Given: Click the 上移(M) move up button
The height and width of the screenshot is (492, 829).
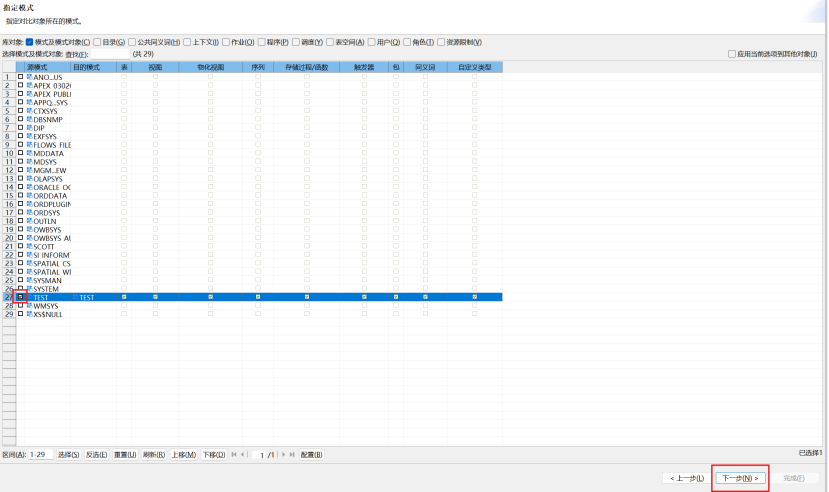Looking at the screenshot, I should click(x=183, y=454).
